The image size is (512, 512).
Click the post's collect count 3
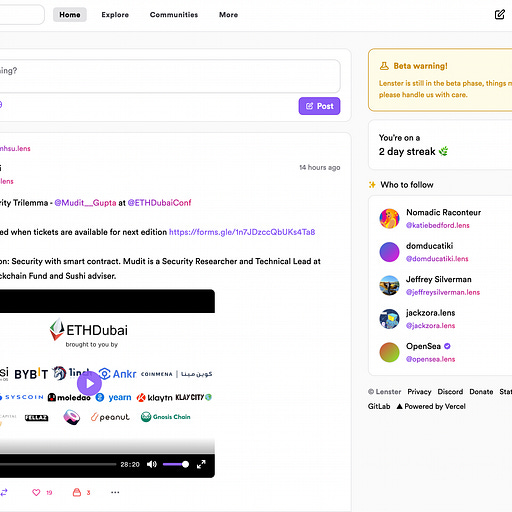tap(88, 493)
